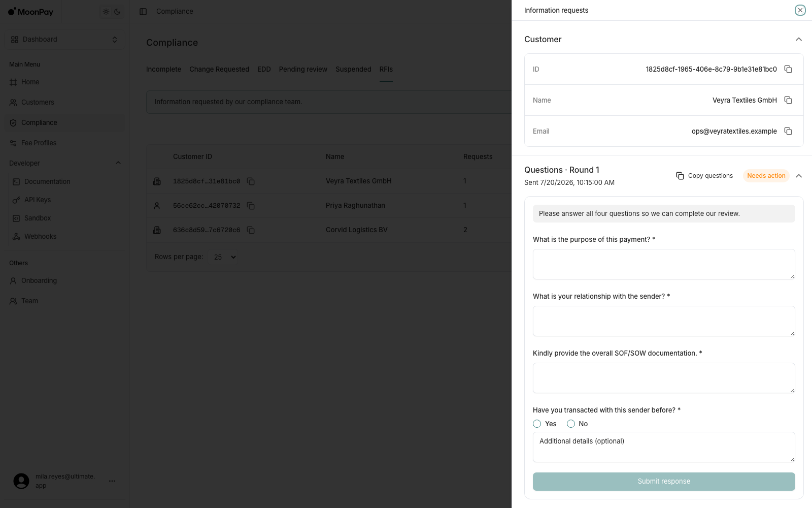Screen dimensions: 812x508
Task: Switch to the RFIs tab
Action: [x=386, y=69]
